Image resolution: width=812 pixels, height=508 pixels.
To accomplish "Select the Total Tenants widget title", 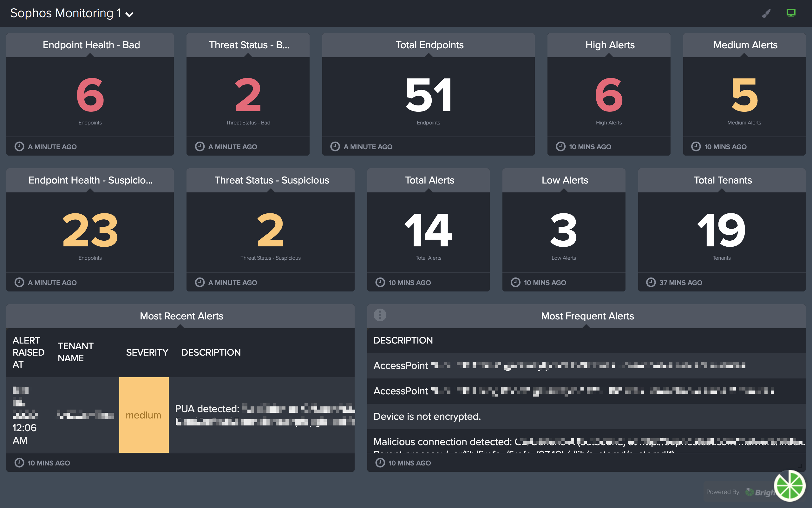I will tap(723, 180).
